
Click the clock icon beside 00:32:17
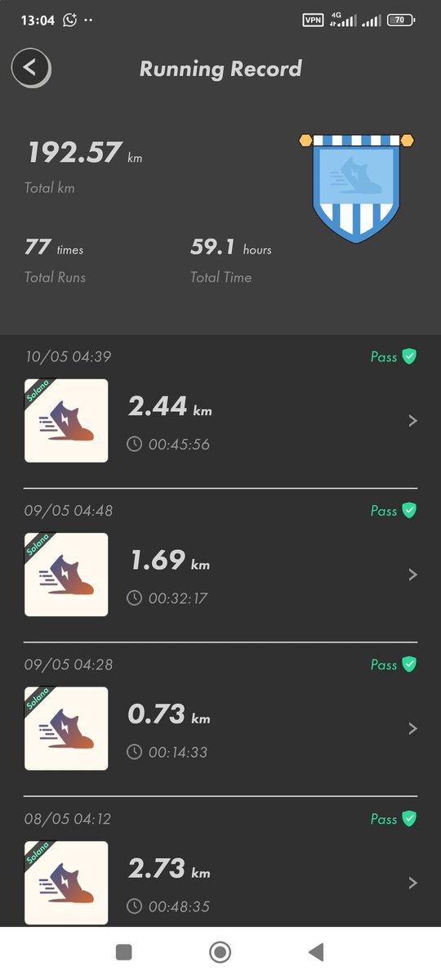pos(134,598)
